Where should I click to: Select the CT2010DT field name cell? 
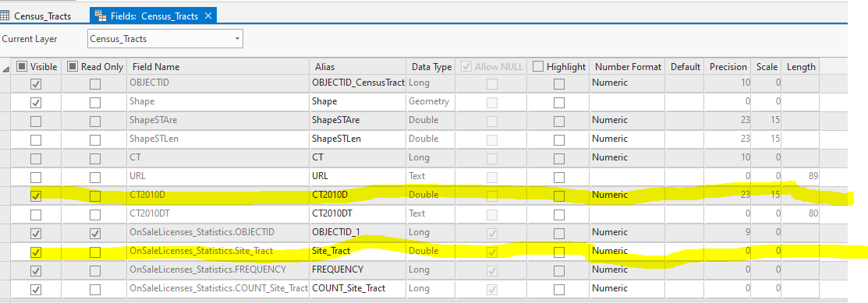pos(218,213)
